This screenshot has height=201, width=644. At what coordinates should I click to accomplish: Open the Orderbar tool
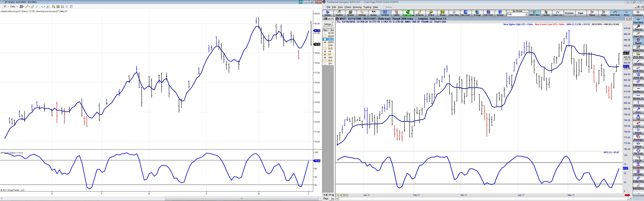pos(420,13)
